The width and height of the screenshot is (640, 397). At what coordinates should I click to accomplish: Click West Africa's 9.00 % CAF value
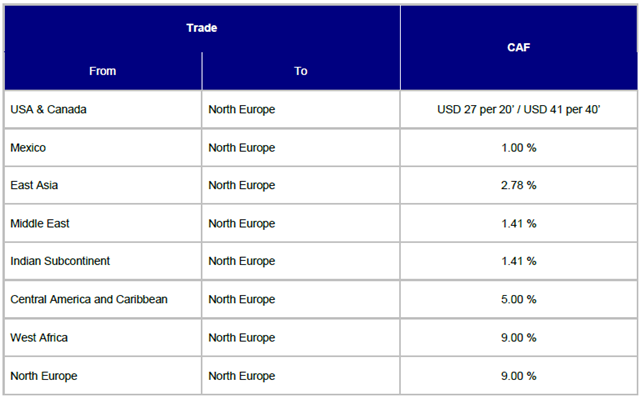tap(518, 338)
